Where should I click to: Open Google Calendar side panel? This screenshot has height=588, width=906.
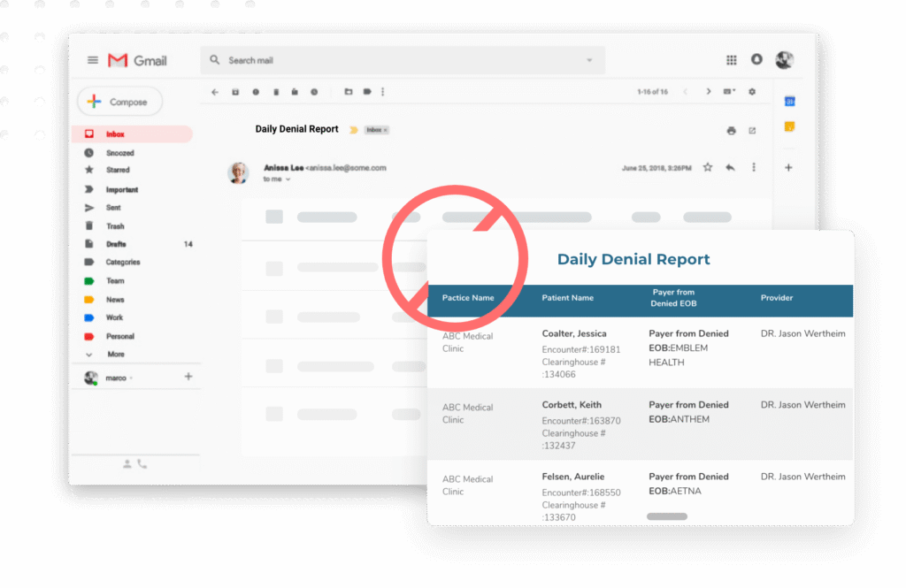(x=789, y=102)
